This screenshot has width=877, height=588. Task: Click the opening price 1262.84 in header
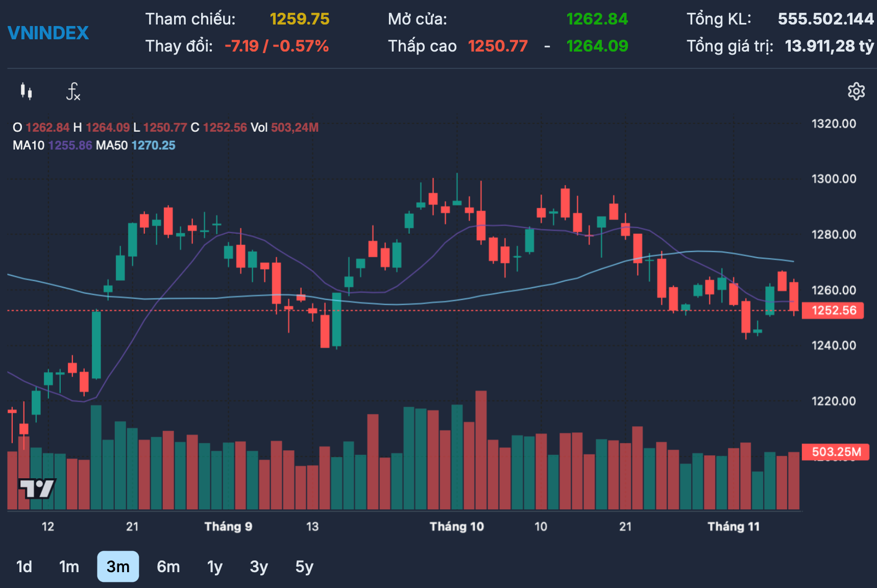click(x=597, y=19)
